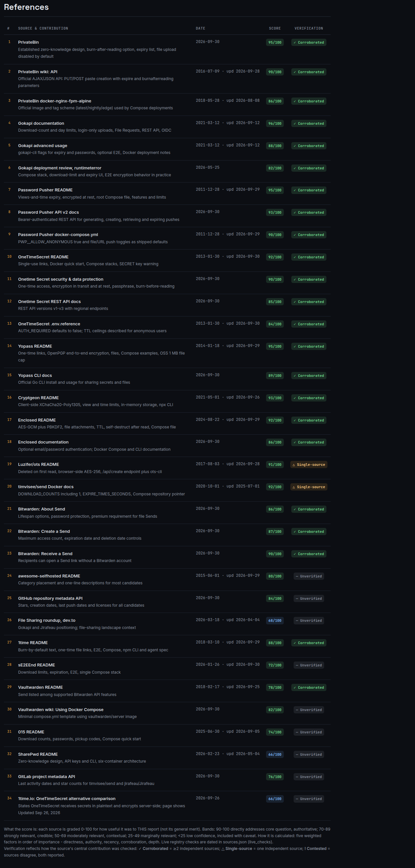Open the Gokapi documentation reference

41,123
